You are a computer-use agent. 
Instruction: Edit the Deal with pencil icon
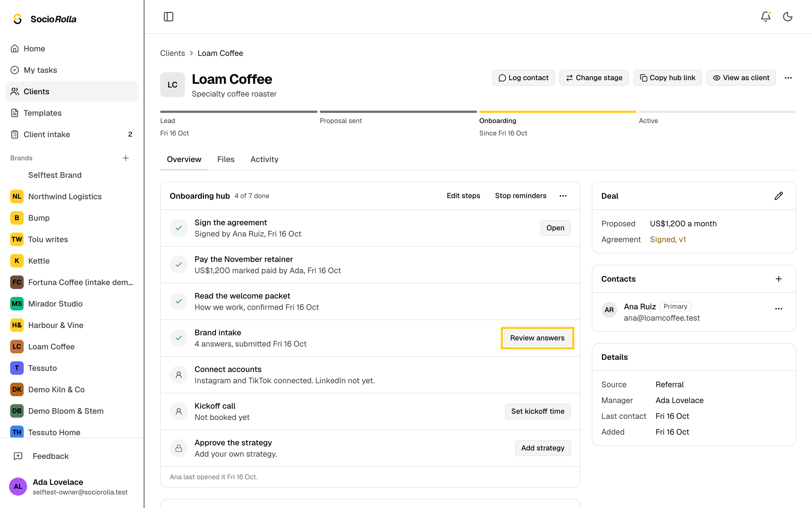[x=778, y=196]
